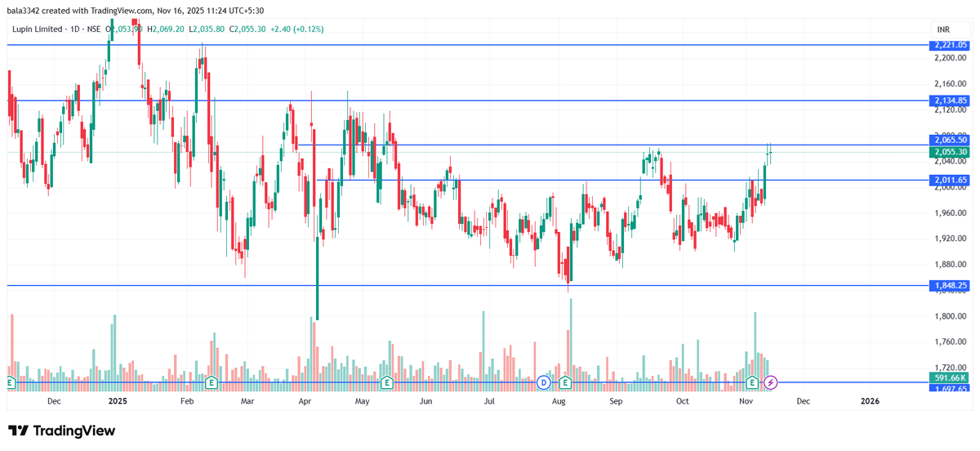Click the 1,960.00 price axis value
This screenshot has height=451, width=980.
tap(951, 213)
